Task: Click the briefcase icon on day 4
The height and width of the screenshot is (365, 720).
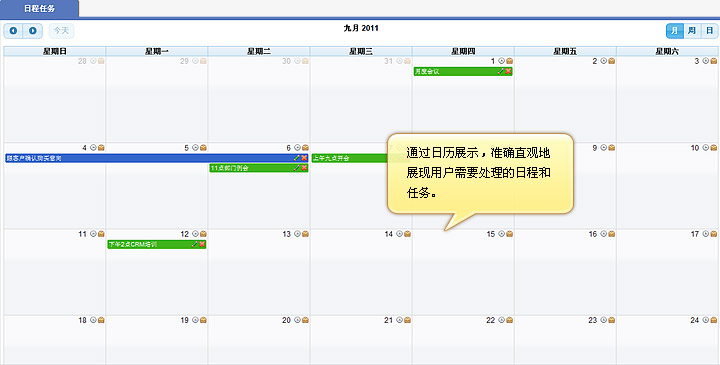Action: click(101, 147)
